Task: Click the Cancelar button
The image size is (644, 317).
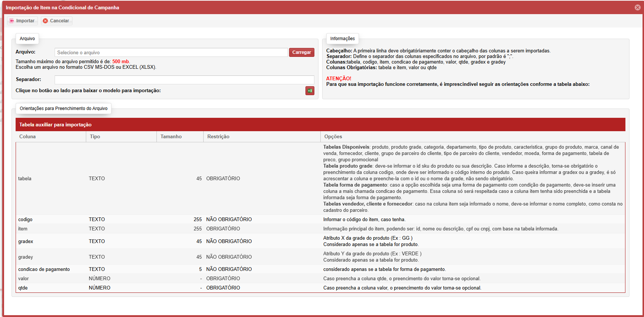Action: coord(56,21)
